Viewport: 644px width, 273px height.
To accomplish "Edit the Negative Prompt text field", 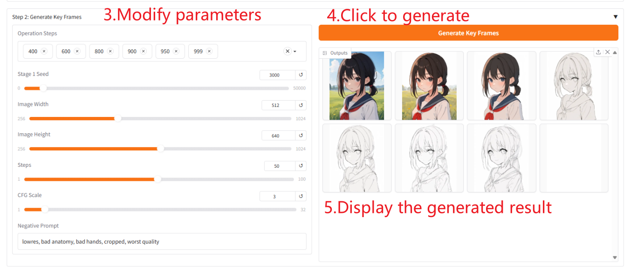I will click(x=162, y=241).
